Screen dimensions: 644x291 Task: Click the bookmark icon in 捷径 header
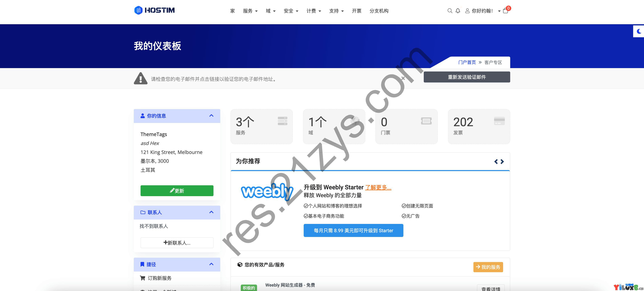click(142, 264)
